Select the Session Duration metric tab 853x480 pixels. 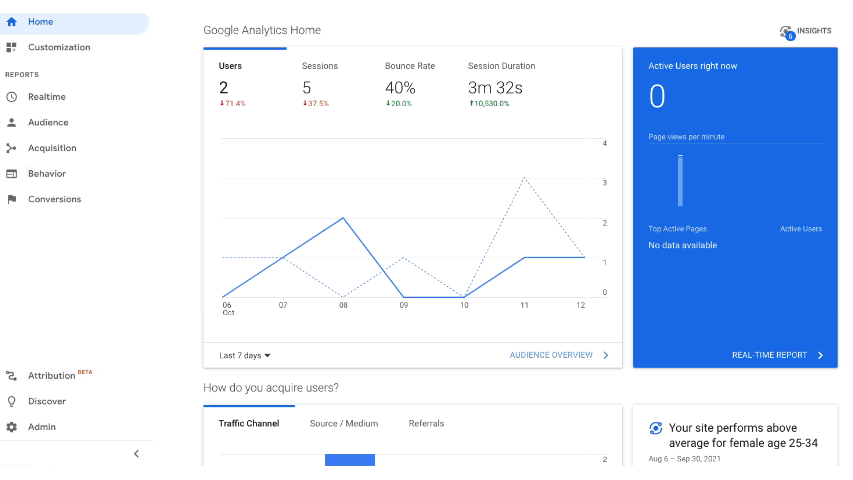(x=501, y=84)
